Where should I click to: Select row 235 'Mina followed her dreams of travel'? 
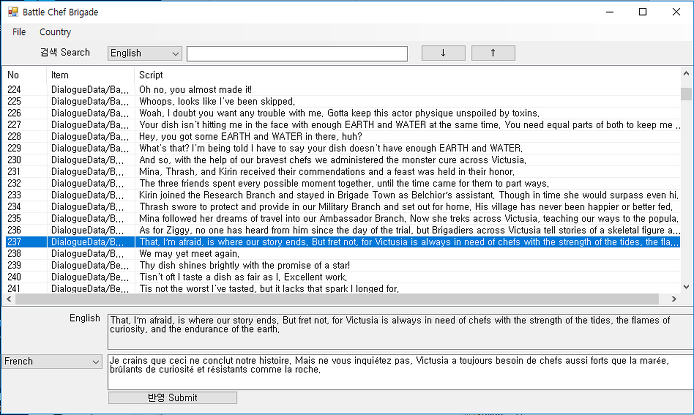342,219
